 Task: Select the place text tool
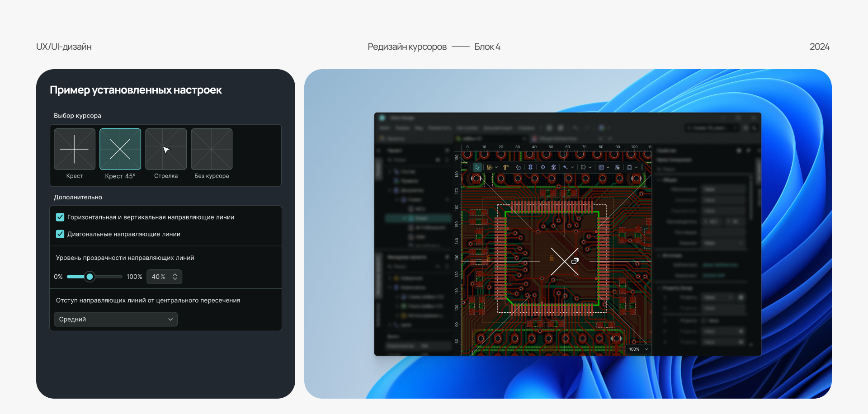(518, 167)
